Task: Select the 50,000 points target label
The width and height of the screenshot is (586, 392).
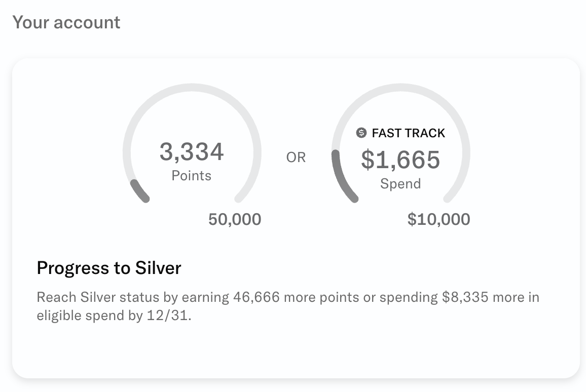Action: tap(234, 219)
